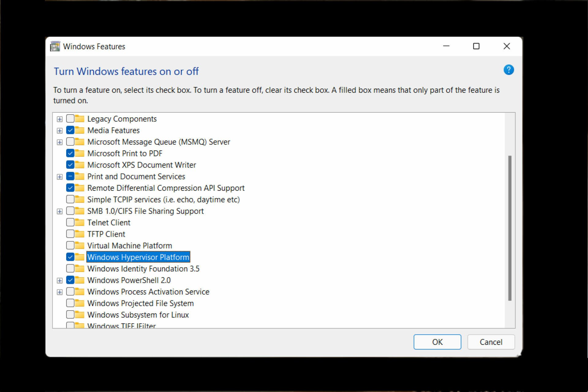Uncheck the Media Features checkbox
Screen dimensions: 588x392
click(70, 130)
